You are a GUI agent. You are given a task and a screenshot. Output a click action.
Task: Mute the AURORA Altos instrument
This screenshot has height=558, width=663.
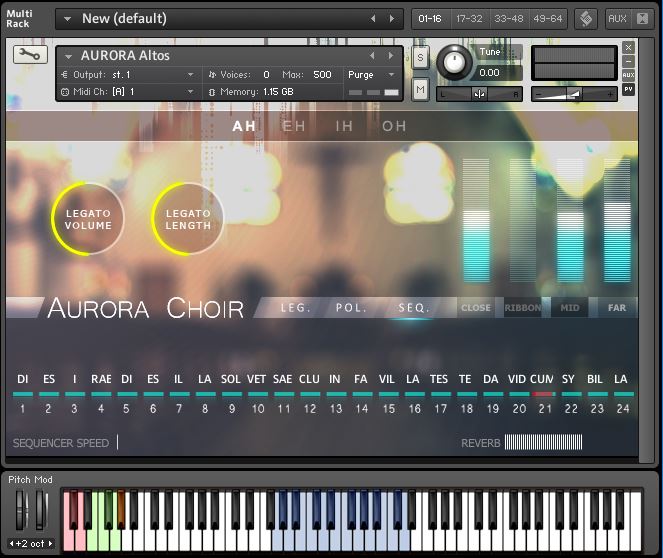click(420, 90)
